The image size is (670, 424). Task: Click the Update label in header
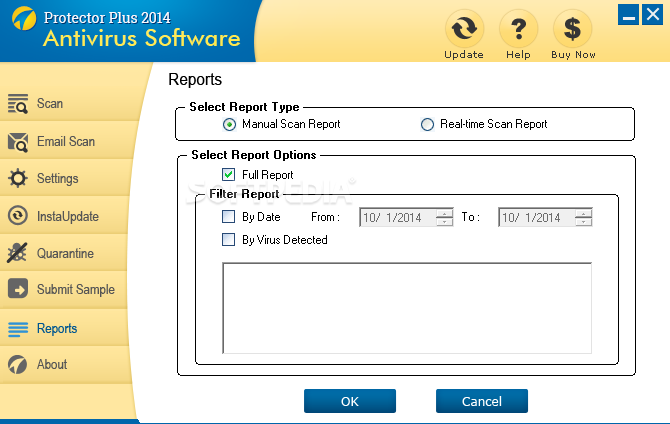pyautogui.click(x=464, y=55)
